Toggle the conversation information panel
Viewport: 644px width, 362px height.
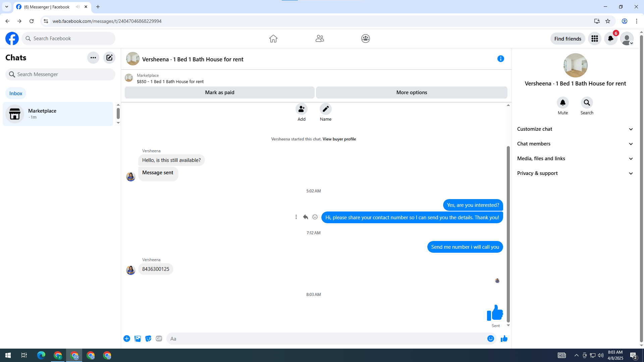(500, 59)
